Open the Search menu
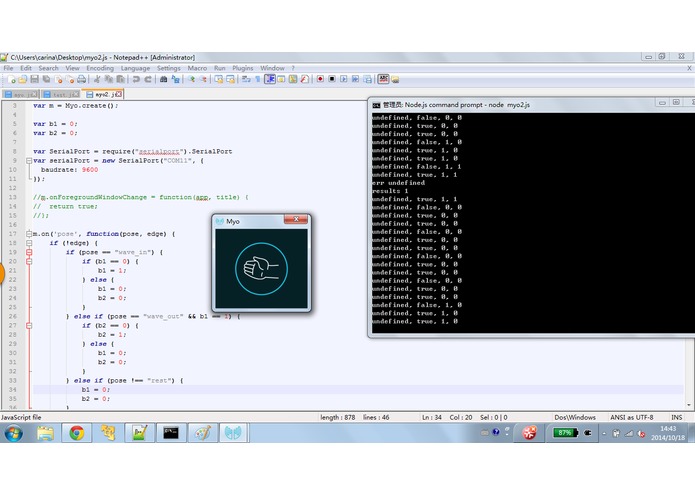Screen dimensions: 695x494 point(48,68)
